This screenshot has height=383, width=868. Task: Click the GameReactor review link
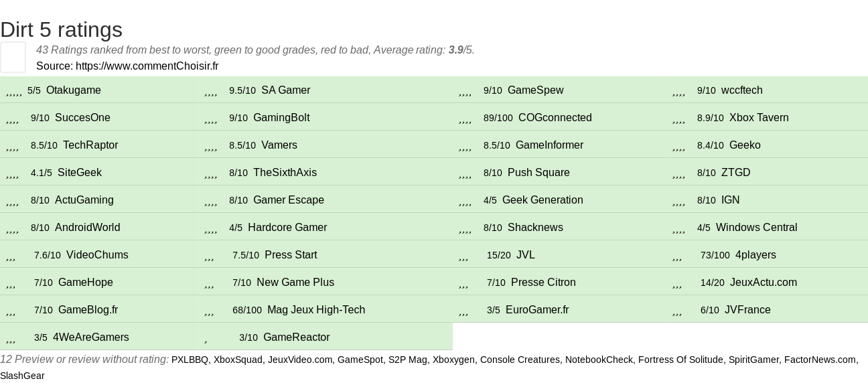[x=296, y=337]
